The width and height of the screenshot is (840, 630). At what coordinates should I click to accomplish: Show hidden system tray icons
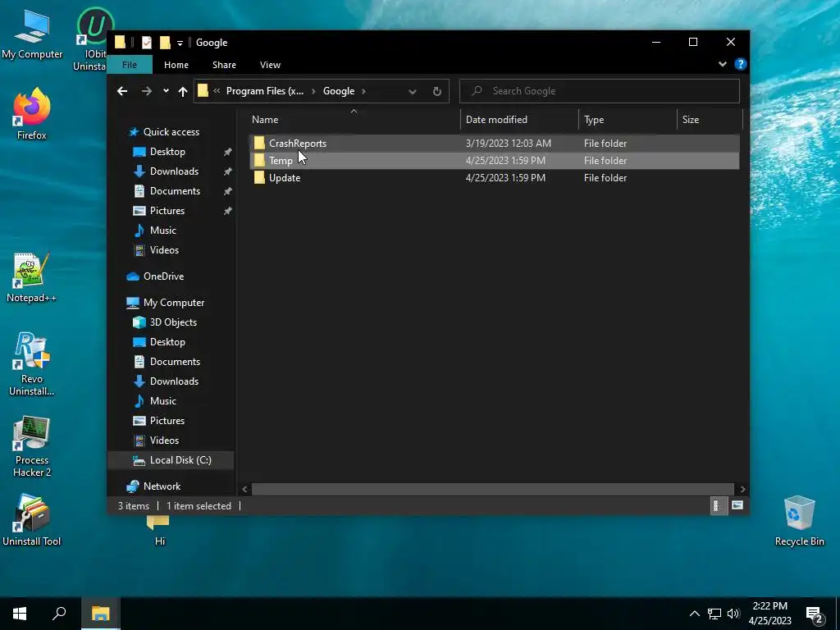pyautogui.click(x=694, y=614)
